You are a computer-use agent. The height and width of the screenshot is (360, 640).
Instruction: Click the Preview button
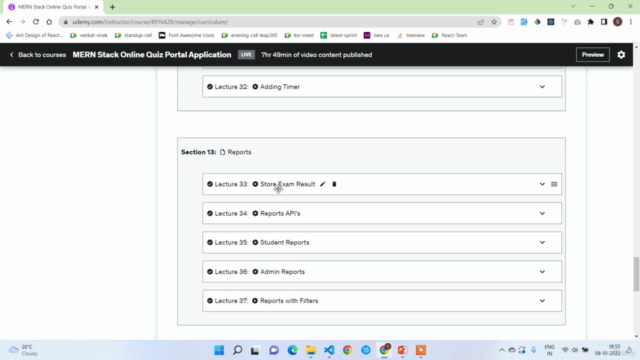(593, 55)
